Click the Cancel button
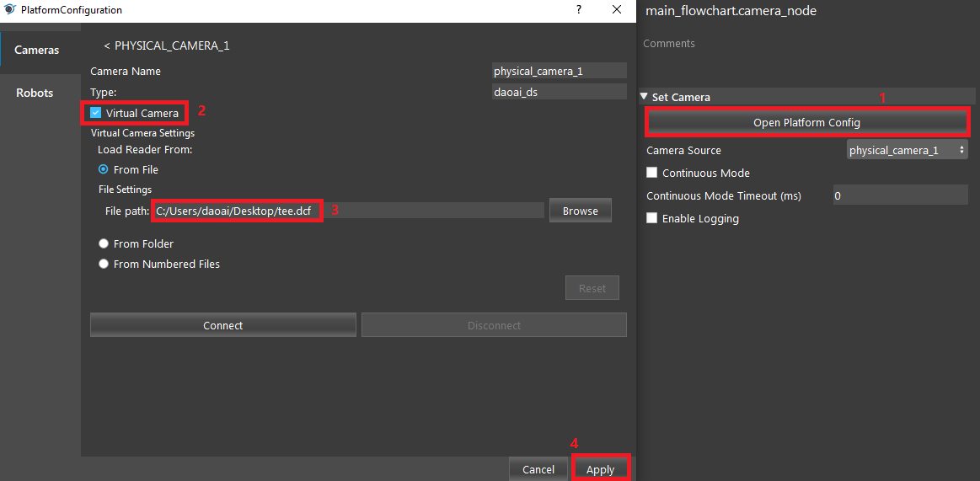 (538, 469)
